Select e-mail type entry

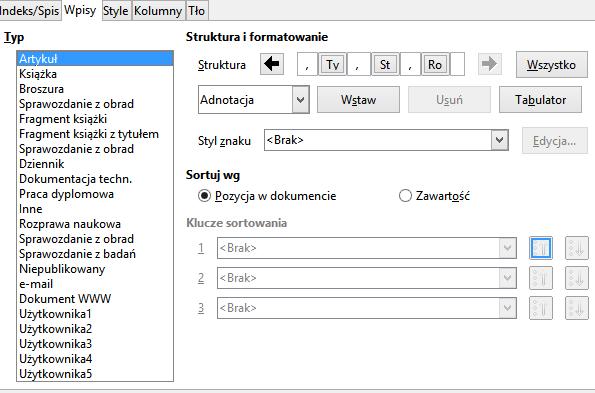(95, 284)
